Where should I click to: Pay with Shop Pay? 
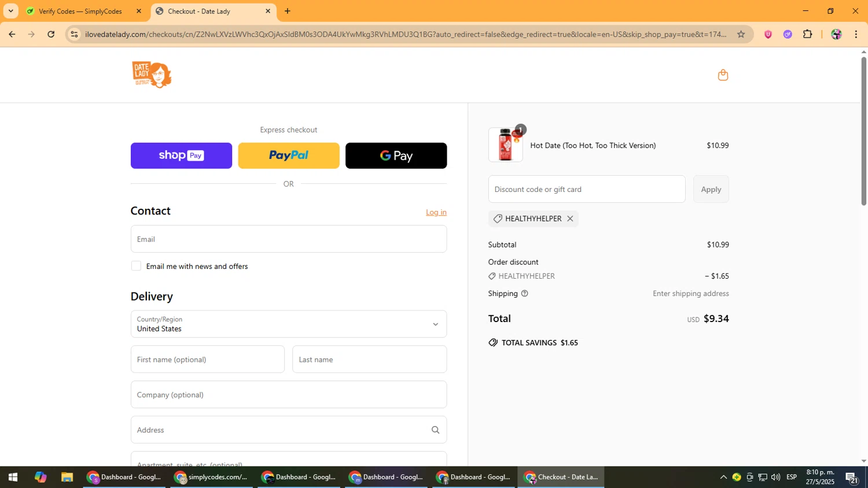[x=181, y=156]
